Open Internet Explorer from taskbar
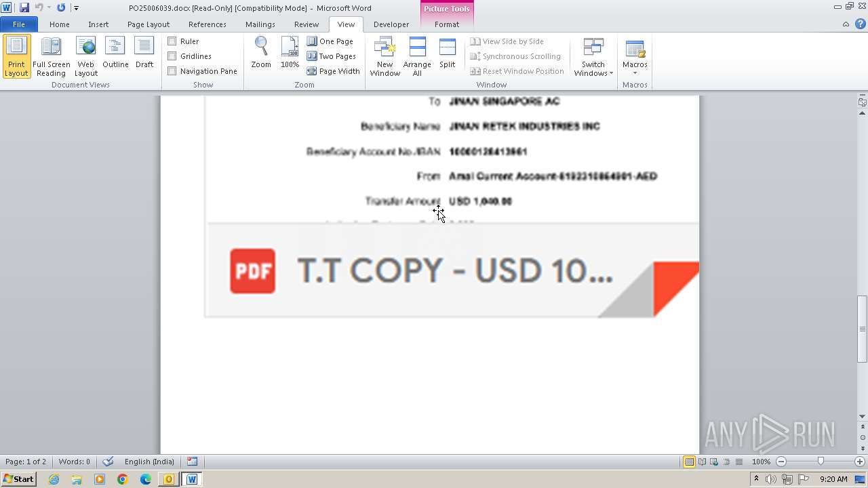 (54, 479)
